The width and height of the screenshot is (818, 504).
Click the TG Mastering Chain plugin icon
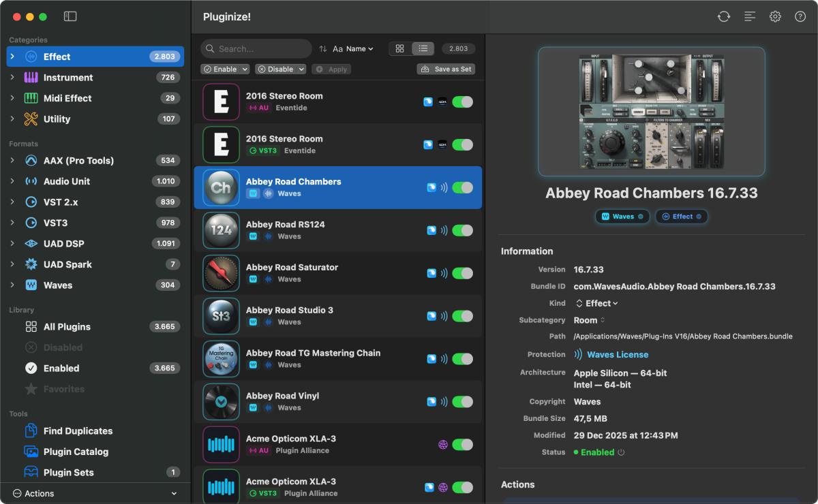[x=221, y=359]
